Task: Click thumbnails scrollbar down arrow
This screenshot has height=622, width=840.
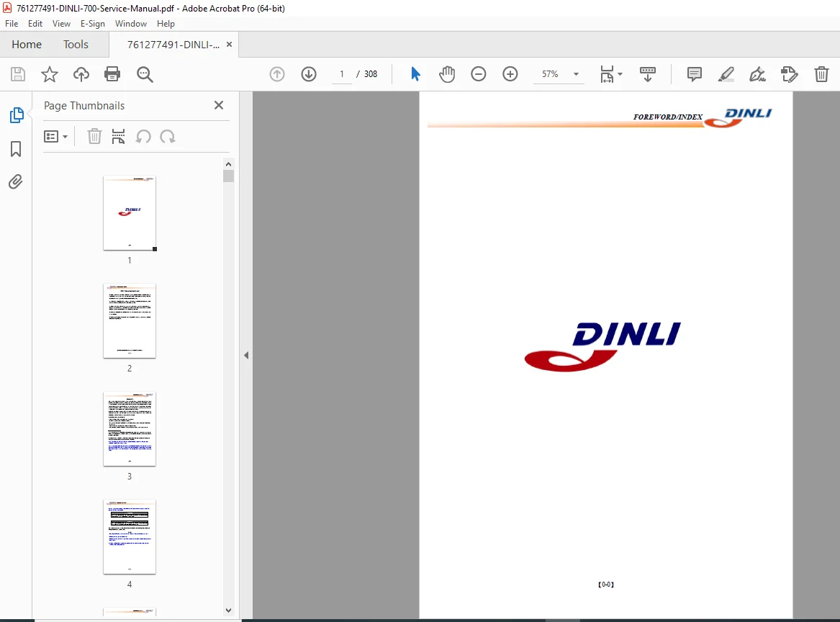Action: [229, 610]
